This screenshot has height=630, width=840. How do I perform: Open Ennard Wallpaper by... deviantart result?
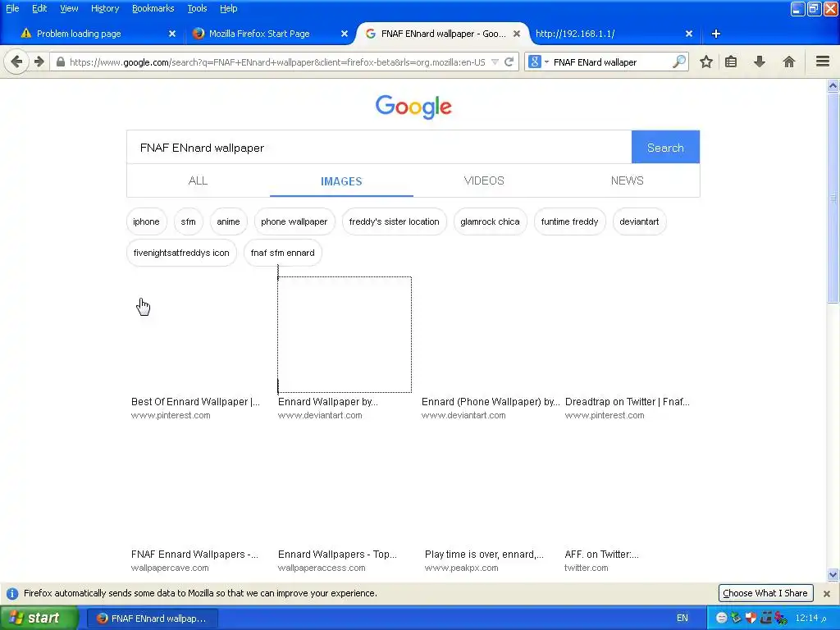click(328, 402)
